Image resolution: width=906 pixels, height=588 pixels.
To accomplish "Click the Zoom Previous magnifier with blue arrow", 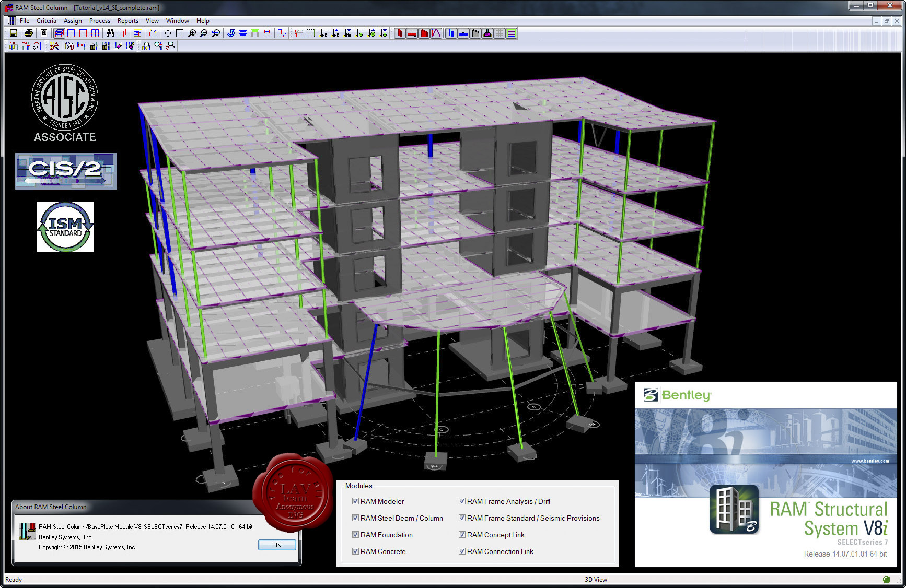I will (216, 33).
